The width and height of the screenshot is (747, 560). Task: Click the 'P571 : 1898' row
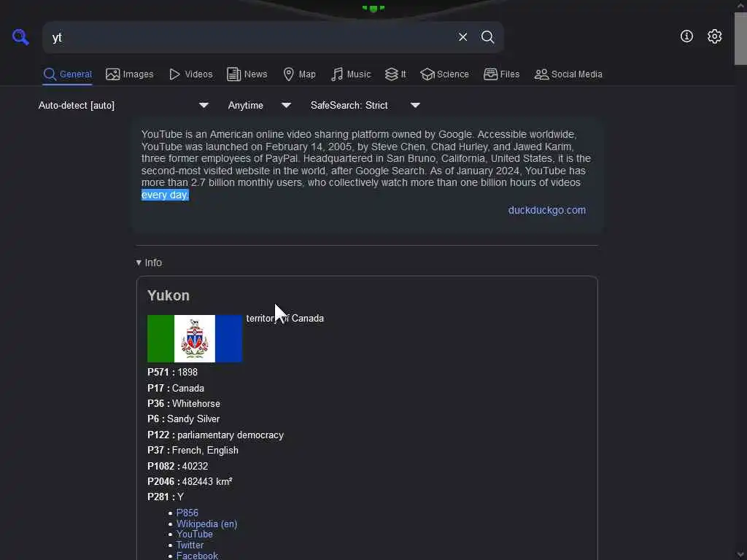click(172, 373)
